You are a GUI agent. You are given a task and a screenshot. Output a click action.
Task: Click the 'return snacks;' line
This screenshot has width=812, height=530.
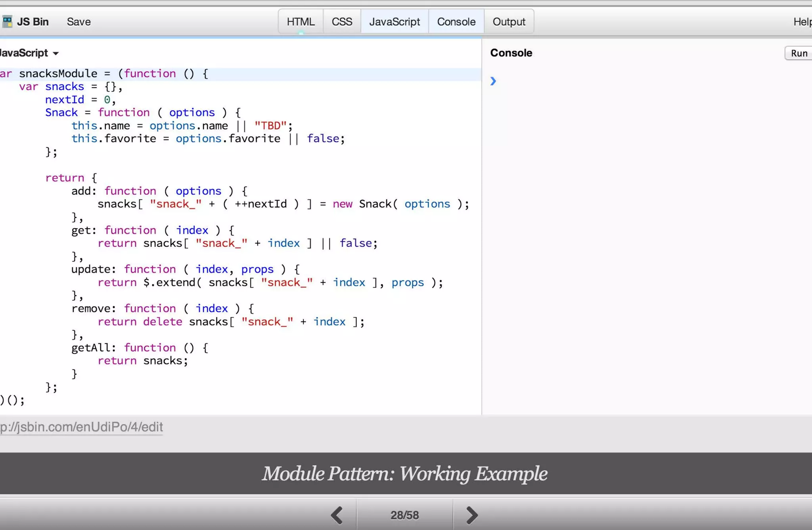coord(143,361)
